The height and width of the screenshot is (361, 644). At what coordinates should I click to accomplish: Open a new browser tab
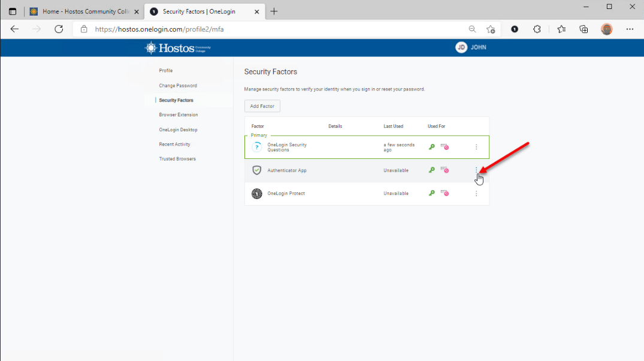click(x=274, y=11)
